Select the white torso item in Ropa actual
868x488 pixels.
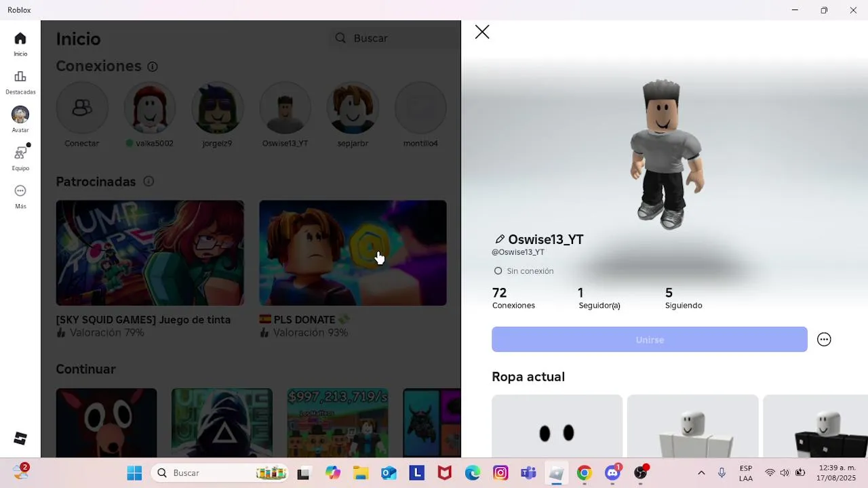point(692,426)
